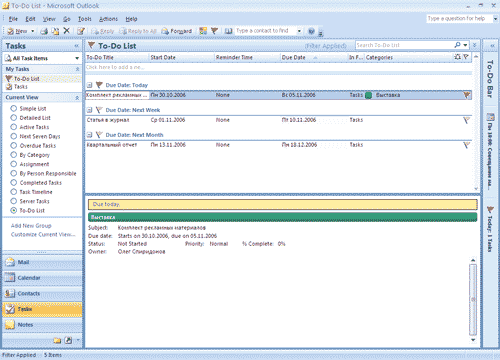Collapse the My Tasks group

77,69
